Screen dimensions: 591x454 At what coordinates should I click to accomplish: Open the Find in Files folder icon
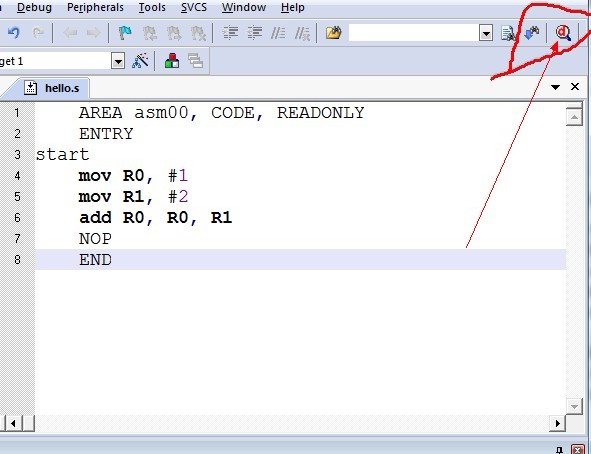click(x=334, y=33)
